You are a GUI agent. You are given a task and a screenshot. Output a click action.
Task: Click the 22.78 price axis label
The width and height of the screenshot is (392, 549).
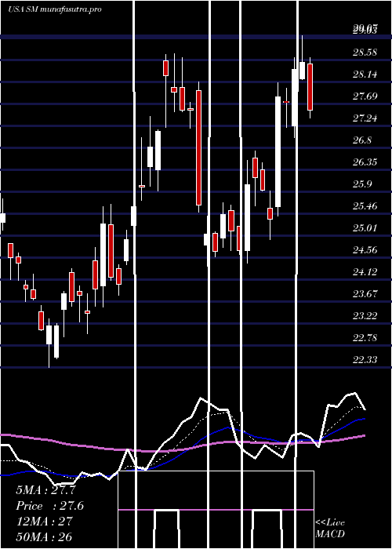(365, 337)
